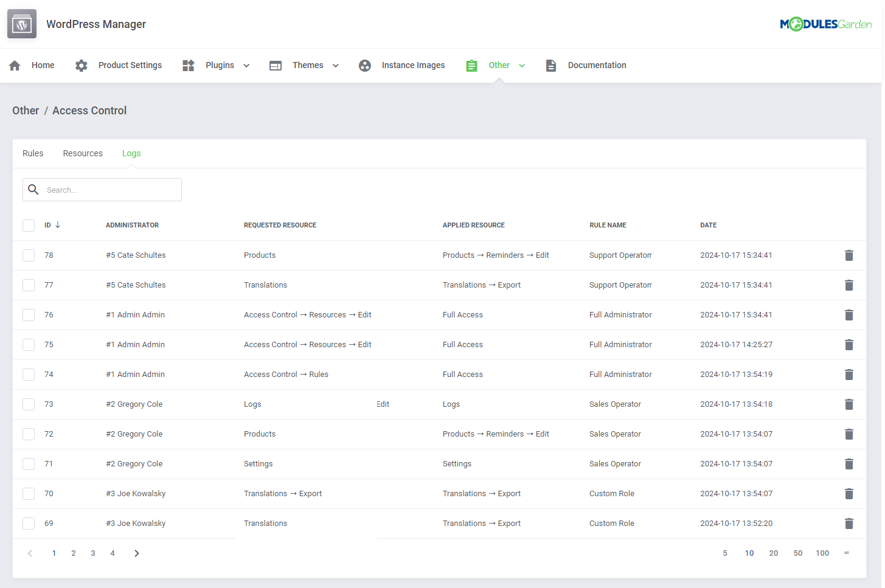
Task: Select the Plugins grid icon
Action: point(187,65)
